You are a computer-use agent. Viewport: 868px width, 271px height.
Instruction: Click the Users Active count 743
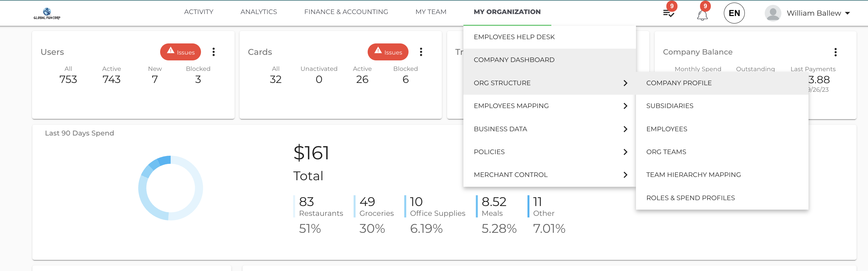tap(111, 80)
